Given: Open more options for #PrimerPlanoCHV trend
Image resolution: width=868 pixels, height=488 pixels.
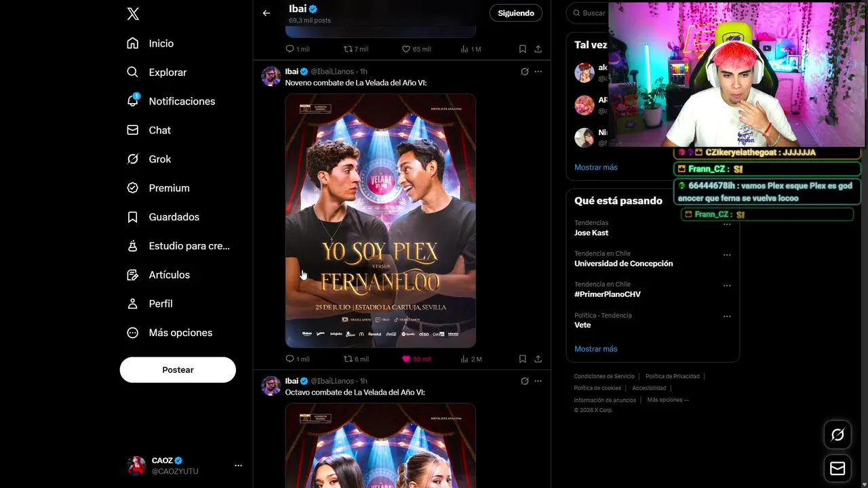Looking at the screenshot, I should coord(727,285).
